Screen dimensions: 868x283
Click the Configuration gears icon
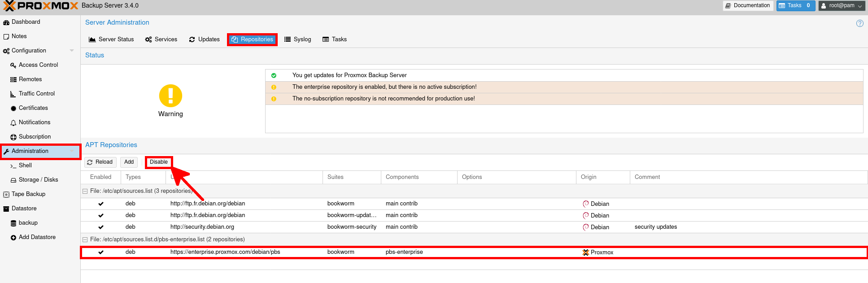(6, 51)
